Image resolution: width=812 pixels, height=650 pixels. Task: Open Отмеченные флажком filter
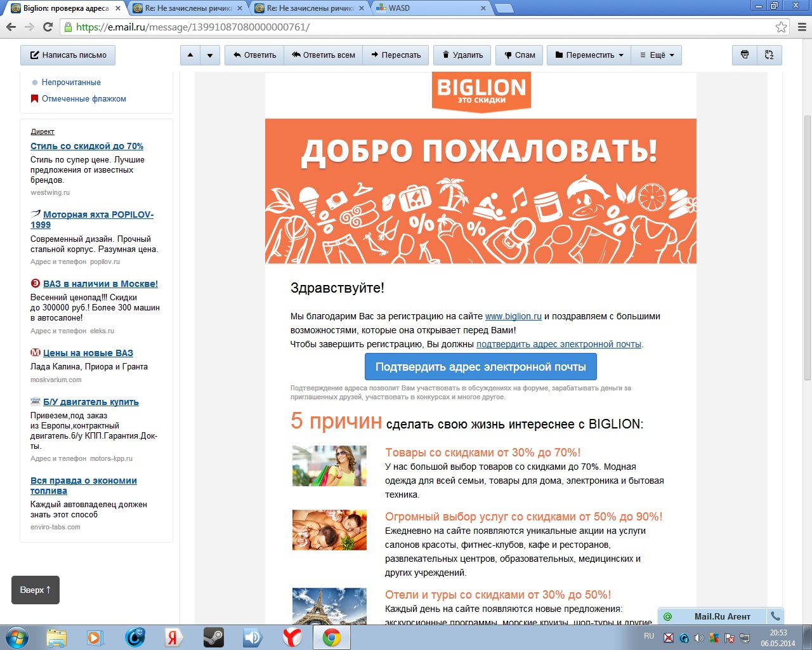pos(84,98)
